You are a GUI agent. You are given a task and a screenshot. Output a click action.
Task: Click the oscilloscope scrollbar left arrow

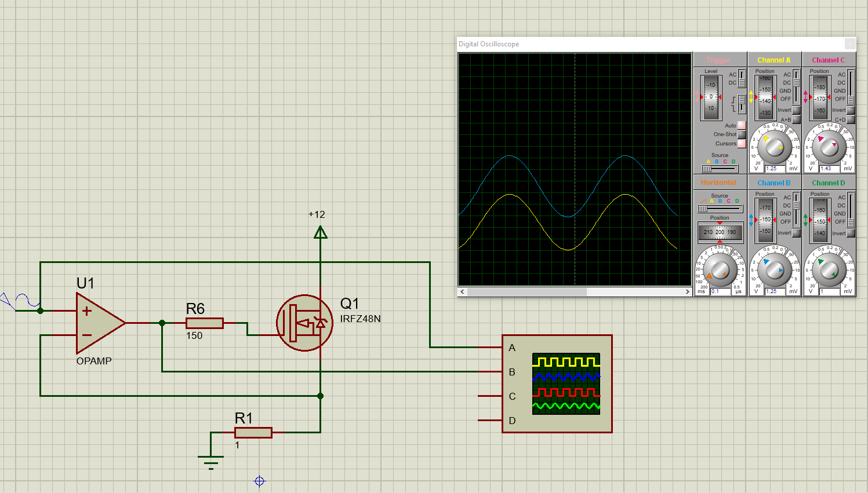tap(462, 292)
